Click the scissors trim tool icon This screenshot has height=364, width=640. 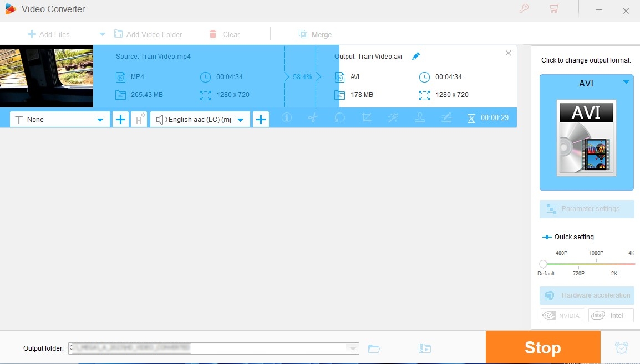coord(313,118)
